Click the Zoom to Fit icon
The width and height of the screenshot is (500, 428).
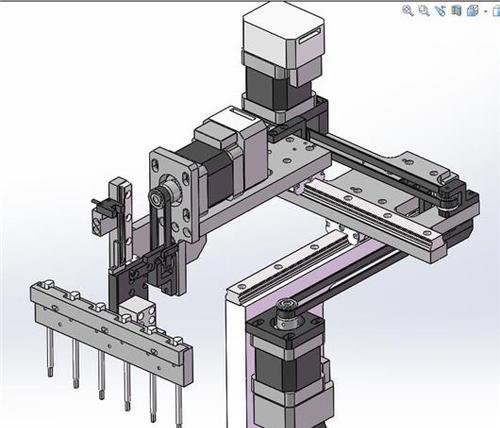point(408,11)
